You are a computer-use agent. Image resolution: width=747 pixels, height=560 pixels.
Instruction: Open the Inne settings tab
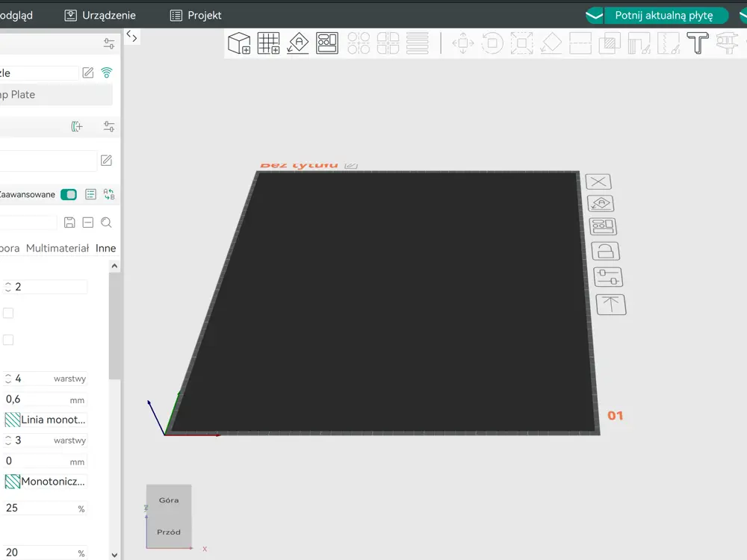[x=106, y=248]
